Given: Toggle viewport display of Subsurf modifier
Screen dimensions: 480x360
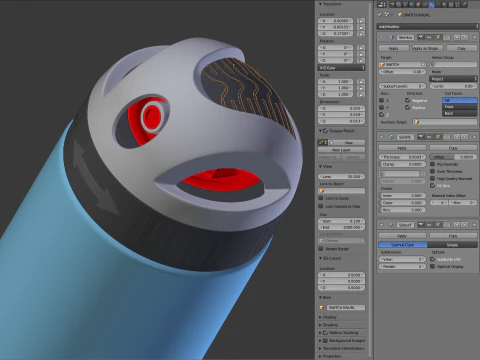Looking at the screenshot, I should click(x=429, y=225).
